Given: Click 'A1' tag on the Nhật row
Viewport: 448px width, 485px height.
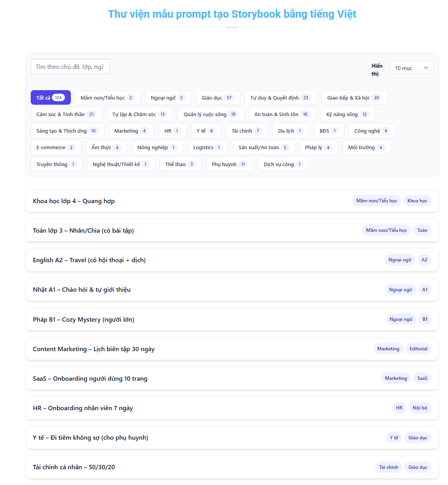Looking at the screenshot, I should (425, 290).
